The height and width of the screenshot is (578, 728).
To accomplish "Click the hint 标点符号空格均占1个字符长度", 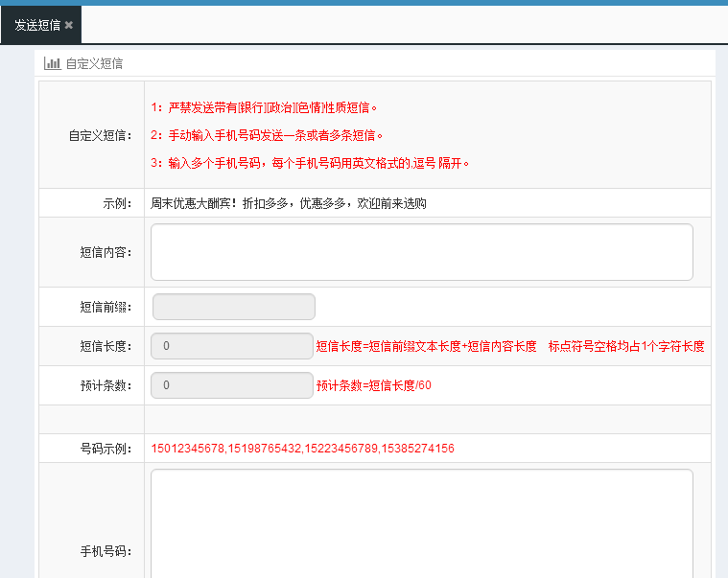I will [626, 346].
